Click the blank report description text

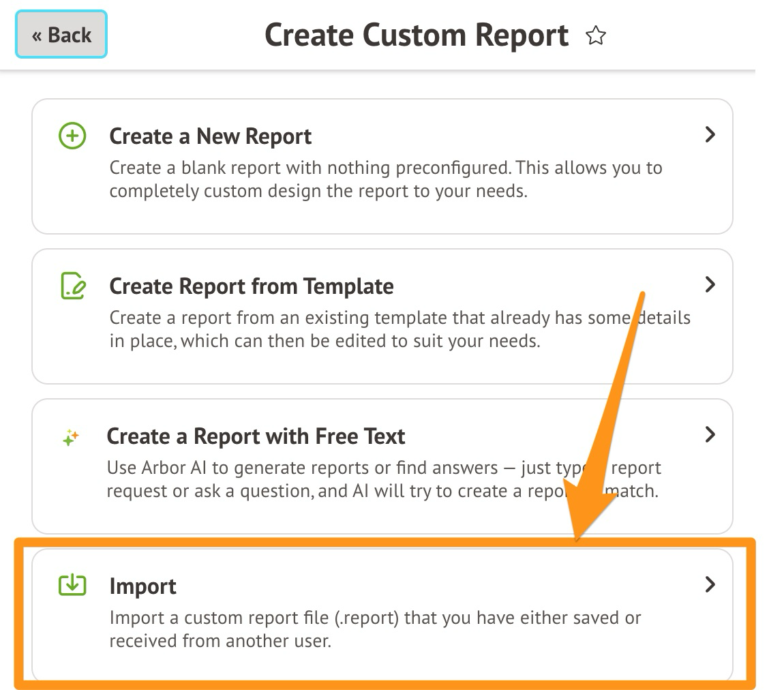pyautogui.click(x=385, y=179)
